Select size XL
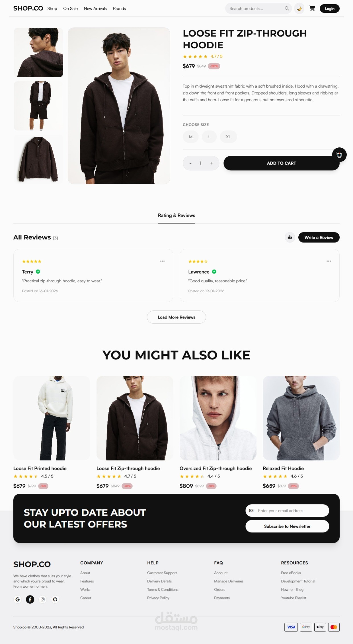Screen dimensions: 353x644 (228, 137)
